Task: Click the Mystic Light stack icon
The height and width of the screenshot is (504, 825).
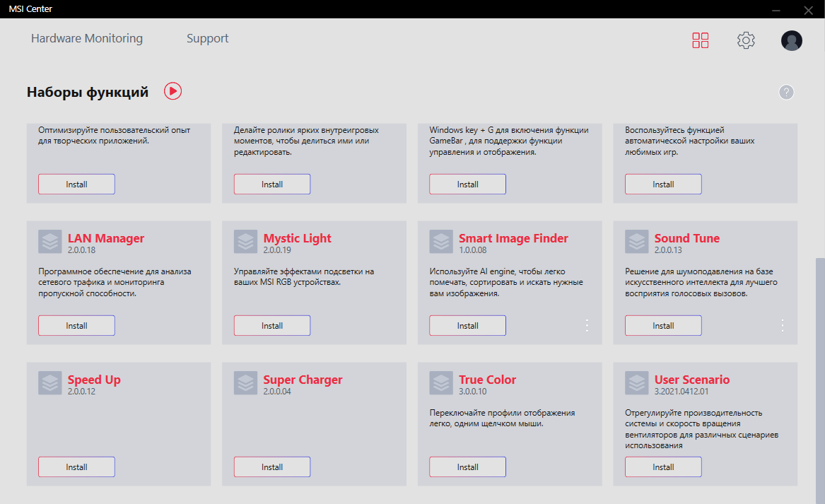Action: (x=246, y=242)
